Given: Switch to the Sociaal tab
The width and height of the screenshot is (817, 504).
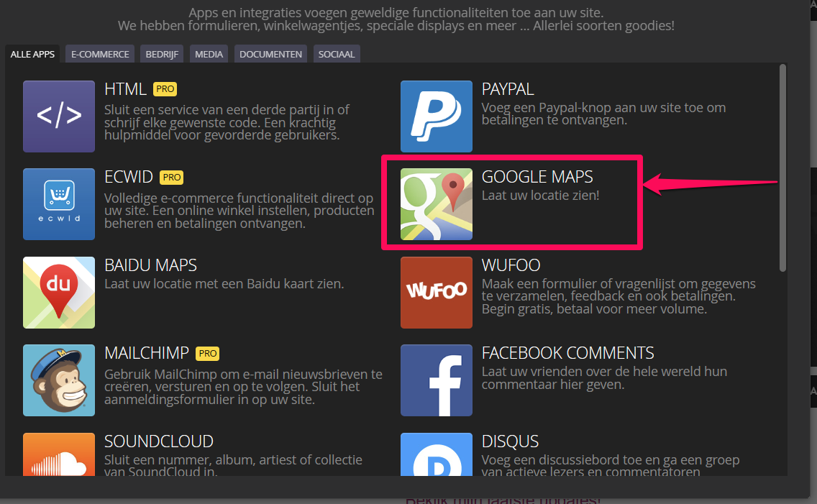Looking at the screenshot, I should click(336, 54).
